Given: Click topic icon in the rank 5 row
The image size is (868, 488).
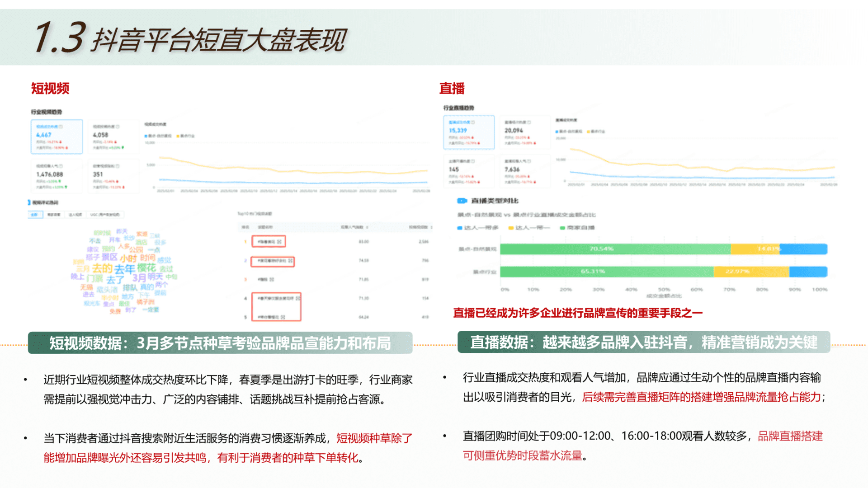Looking at the screenshot, I should point(283,317).
